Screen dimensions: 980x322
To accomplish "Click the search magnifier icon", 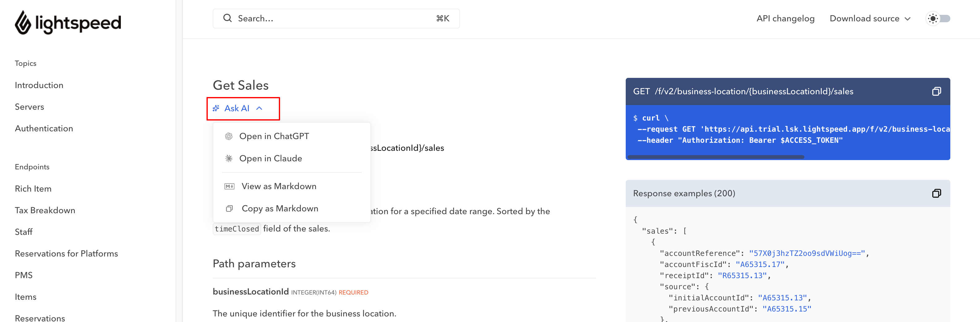I will 227,18.
